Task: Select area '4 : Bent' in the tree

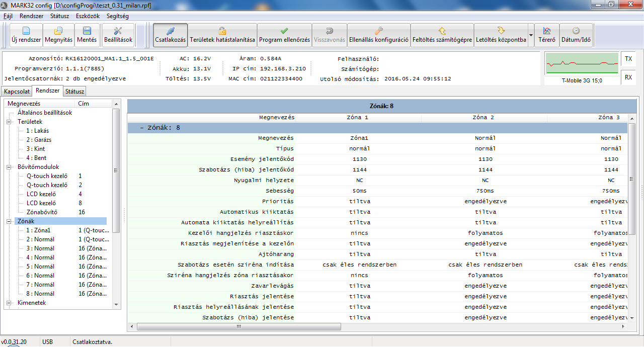Action: pos(36,158)
